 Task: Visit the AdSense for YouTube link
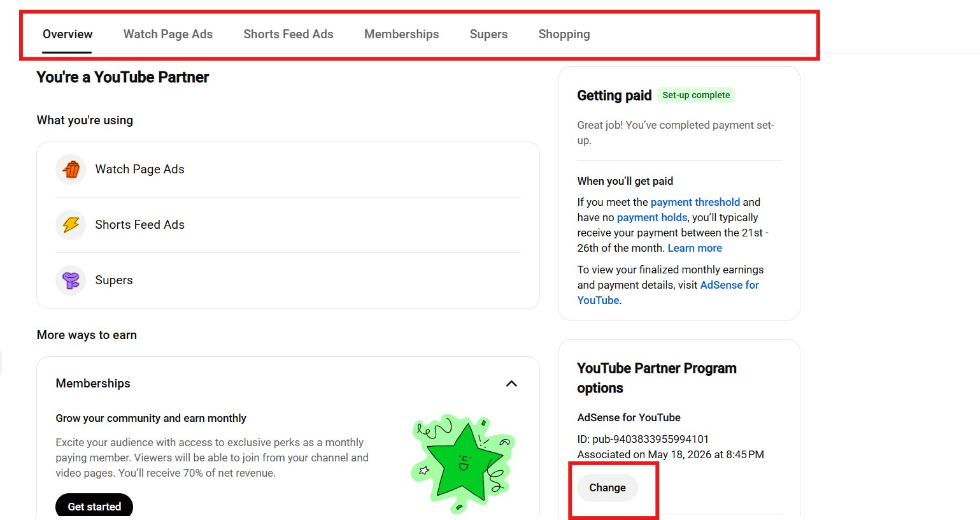coord(668,292)
